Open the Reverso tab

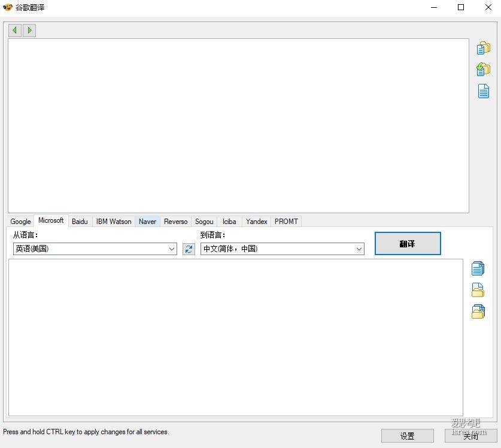(x=176, y=221)
